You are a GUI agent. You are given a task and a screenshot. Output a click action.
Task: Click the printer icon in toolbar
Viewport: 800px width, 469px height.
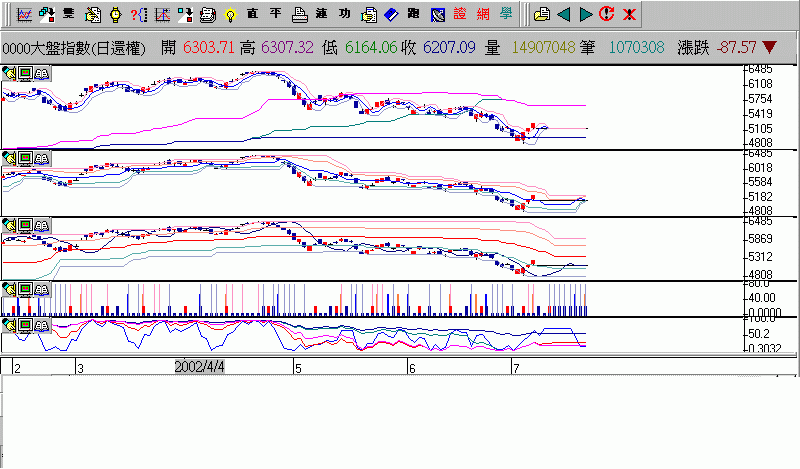[299, 14]
